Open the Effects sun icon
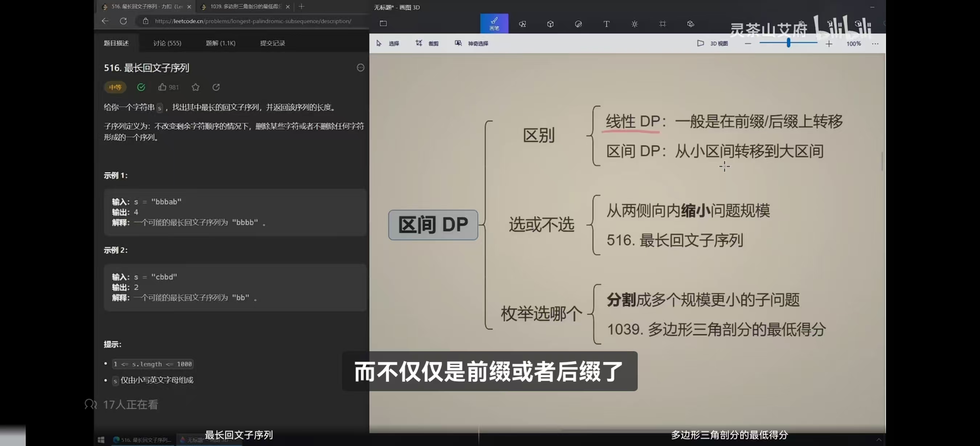980x446 pixels. click(634, 24)
